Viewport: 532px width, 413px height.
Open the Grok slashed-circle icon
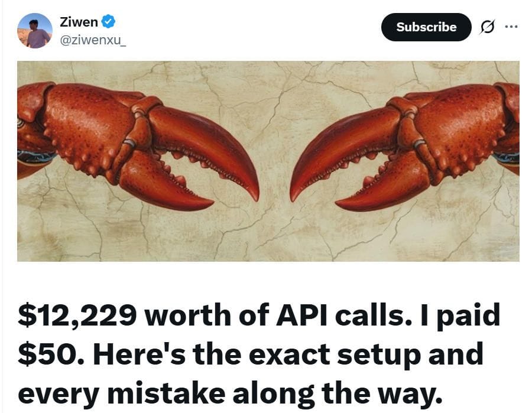pyautogui.click(x=487, y=27)
